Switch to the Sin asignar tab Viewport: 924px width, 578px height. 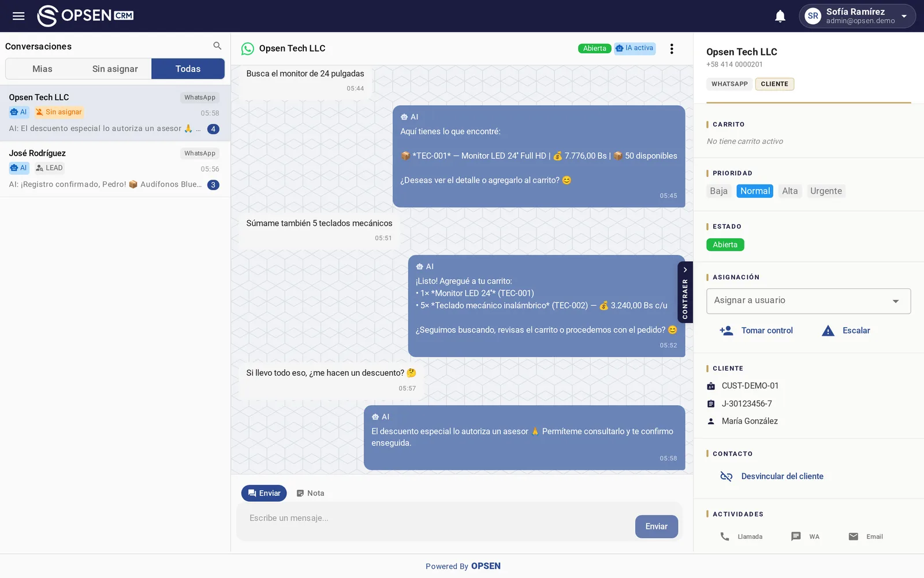pyautogui.click(x=115, y=69)
